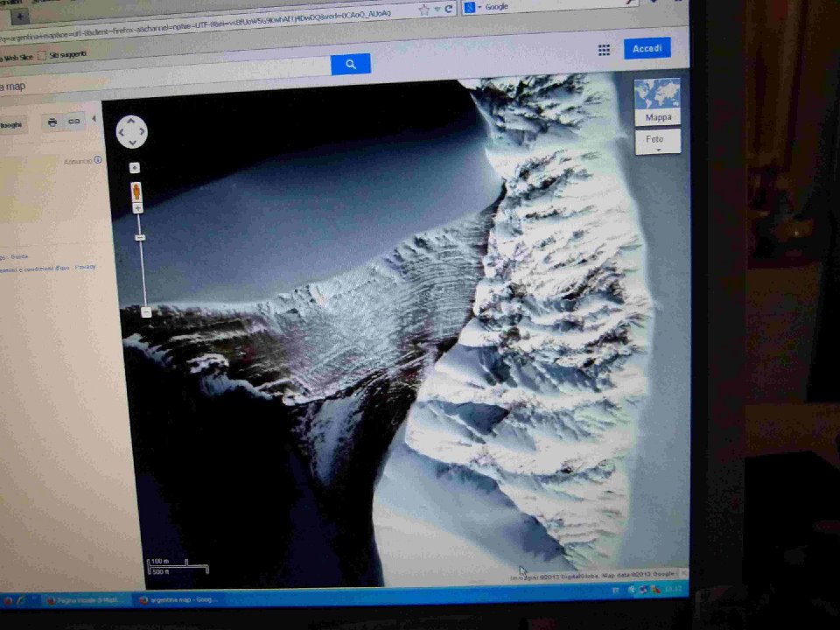Open search engine selector dropdown
The image size is (840, 630).
coord(472,8)
